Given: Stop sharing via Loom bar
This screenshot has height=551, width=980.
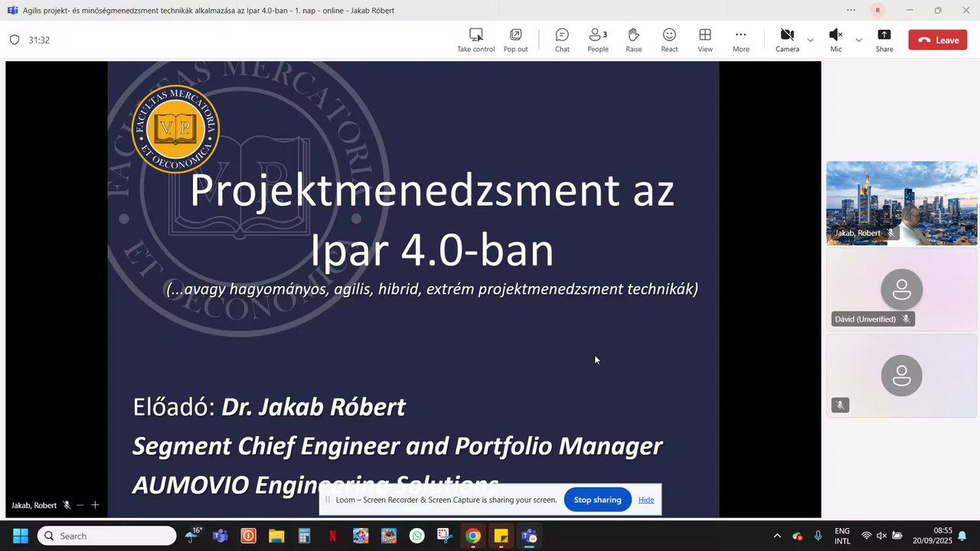Looking at the screenshot, I should coord(597,500).
